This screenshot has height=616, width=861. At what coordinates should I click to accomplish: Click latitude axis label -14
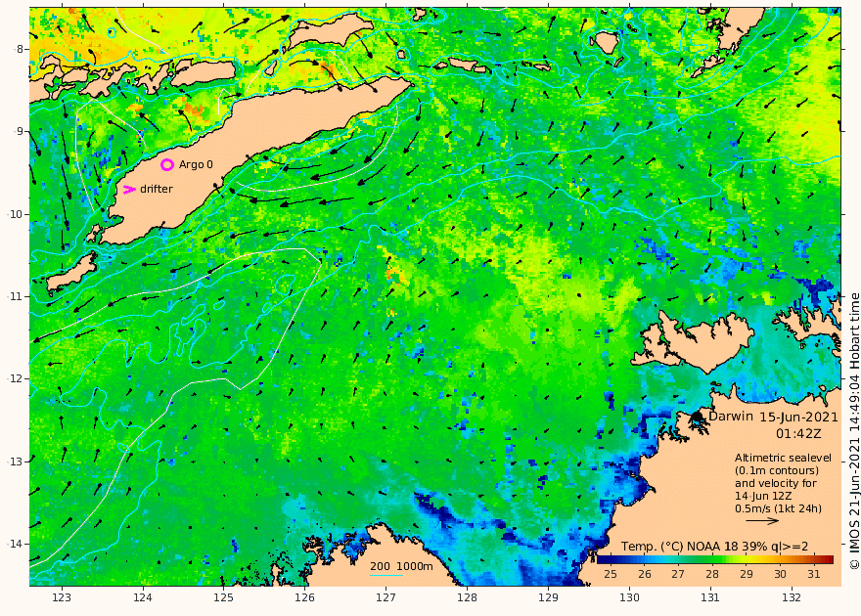pyautogui.click(x=16, y=544)
